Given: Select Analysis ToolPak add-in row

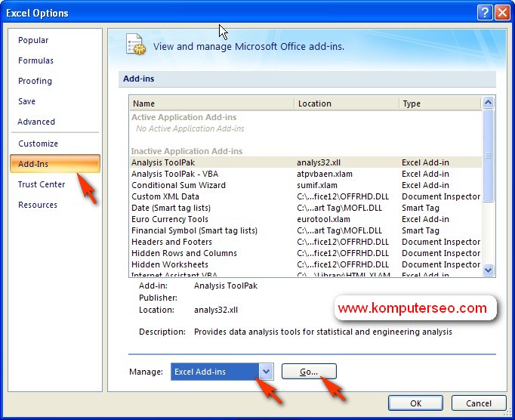Looking at the screenshot, I should 306,162.
